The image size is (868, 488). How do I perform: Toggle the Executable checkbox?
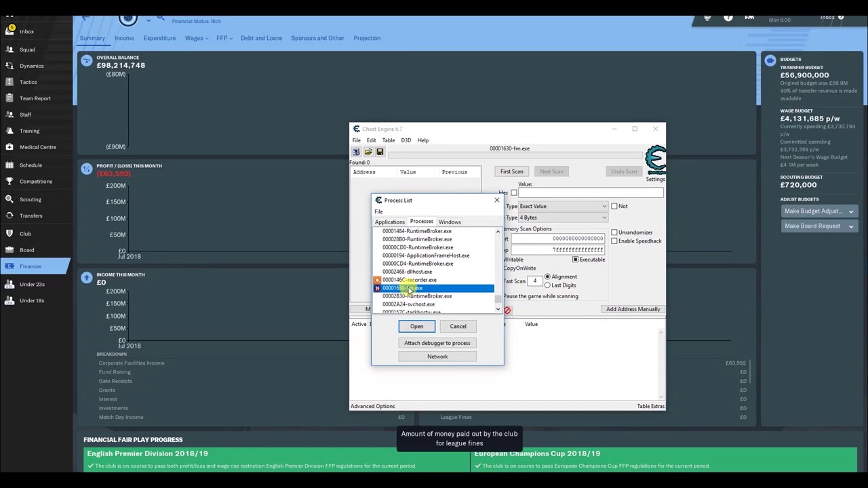coord(575,260)
